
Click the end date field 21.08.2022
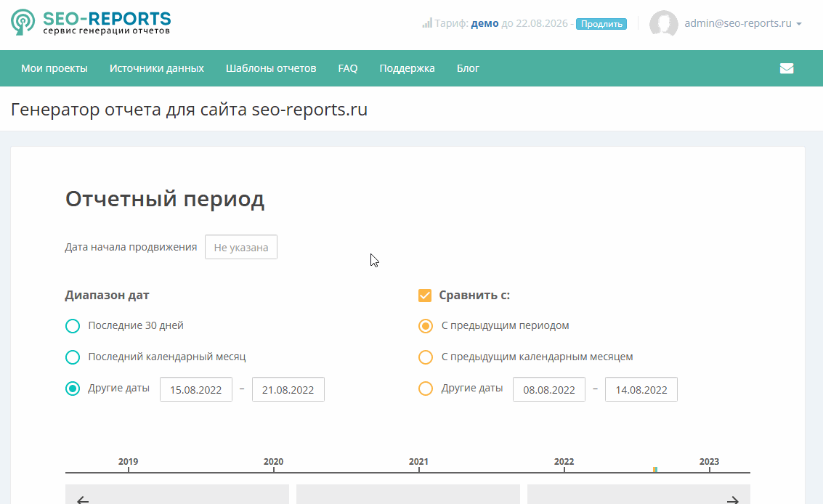point(288,389)
